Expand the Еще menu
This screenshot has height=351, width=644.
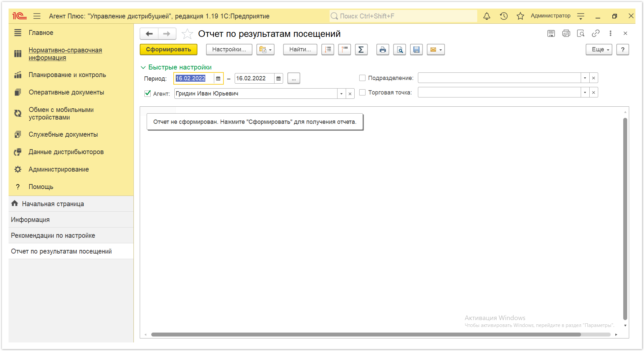point(599,49)
